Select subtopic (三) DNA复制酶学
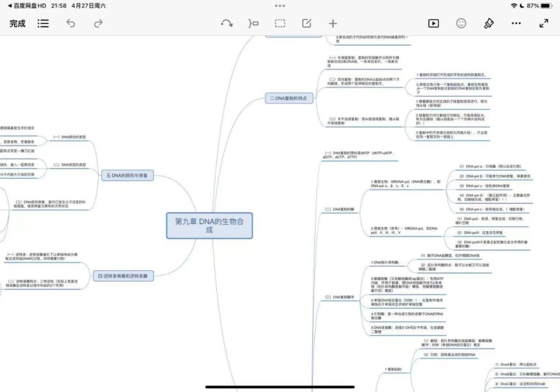This screenshot has width=560, height=392. pyautogui.click(x=339, y=297)
